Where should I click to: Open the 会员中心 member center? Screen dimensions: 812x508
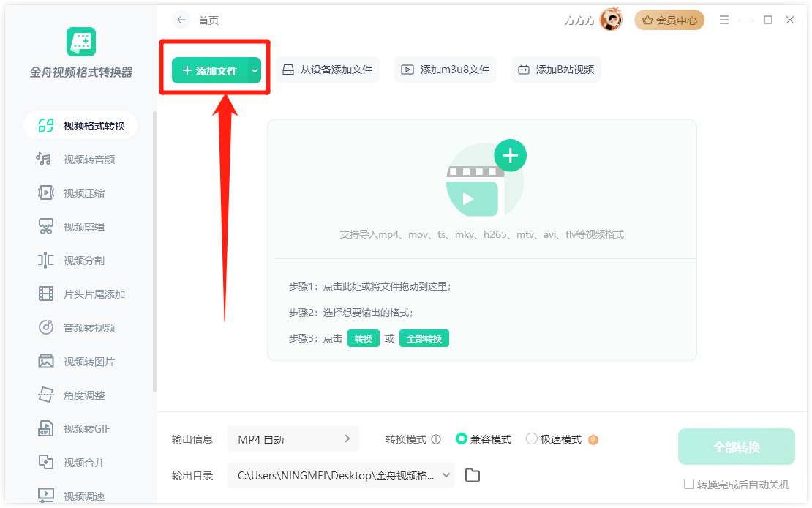(669, 20)
